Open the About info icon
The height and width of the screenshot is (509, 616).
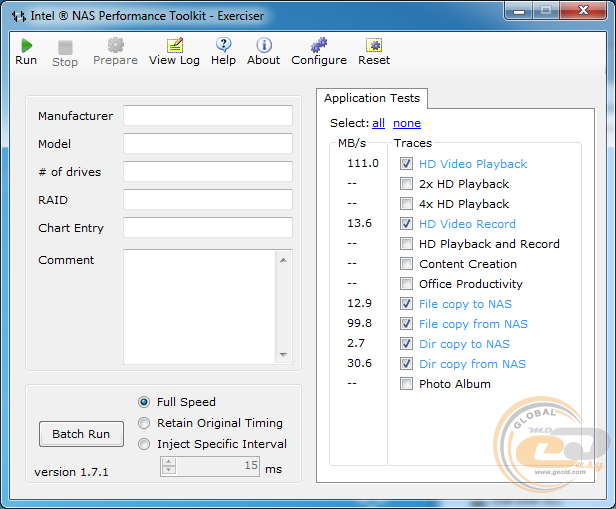click(x=264, y=46)
